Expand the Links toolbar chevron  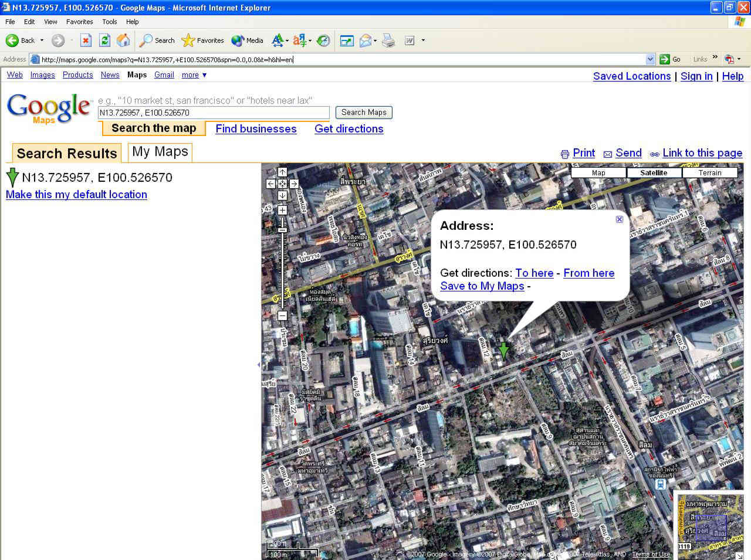pos(715,57)
